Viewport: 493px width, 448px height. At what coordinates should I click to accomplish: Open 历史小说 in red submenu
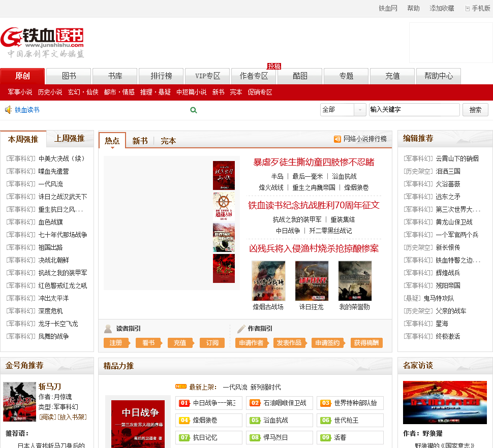pyautogui.click(x=50, y=92)
